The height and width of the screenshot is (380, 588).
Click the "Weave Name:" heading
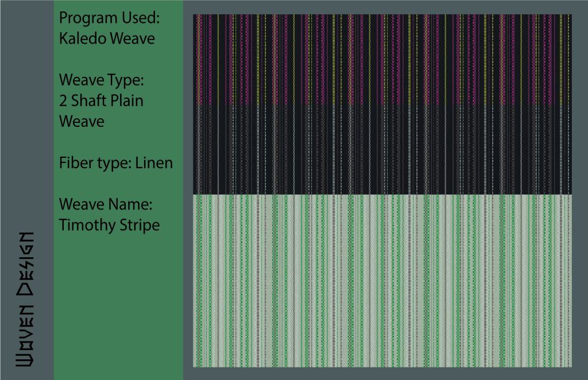[x=105, y=204]
